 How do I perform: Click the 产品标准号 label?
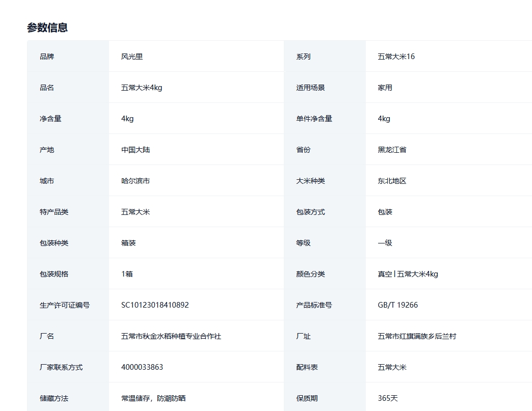pos(314,305)
